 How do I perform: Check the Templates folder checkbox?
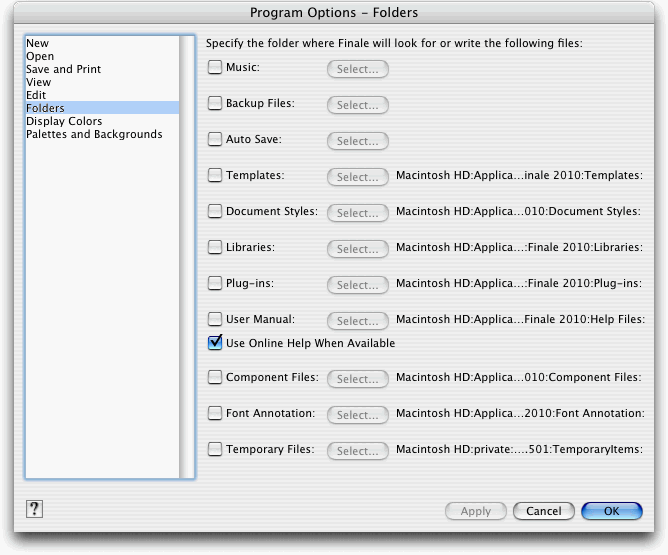pos(215,175)
